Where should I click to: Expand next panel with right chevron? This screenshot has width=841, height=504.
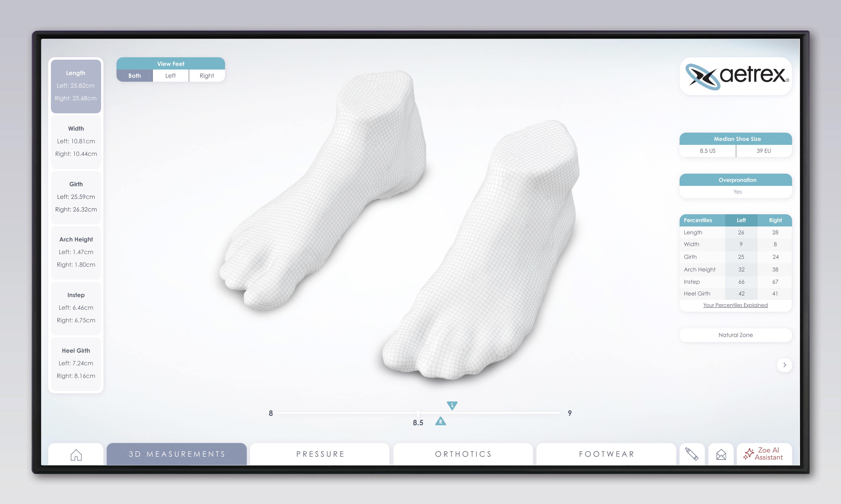pyautogui.click(x=784, y=365)
